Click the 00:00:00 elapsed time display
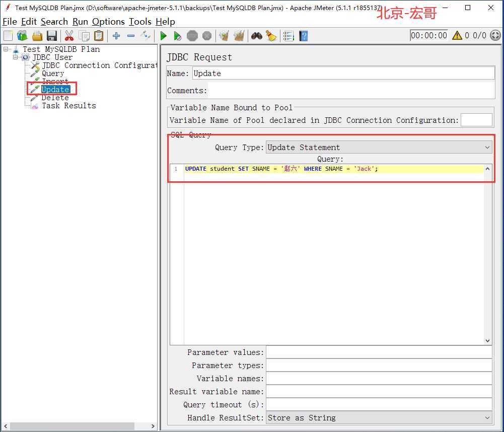Viewport: 504px width, 432px height. 429,35
